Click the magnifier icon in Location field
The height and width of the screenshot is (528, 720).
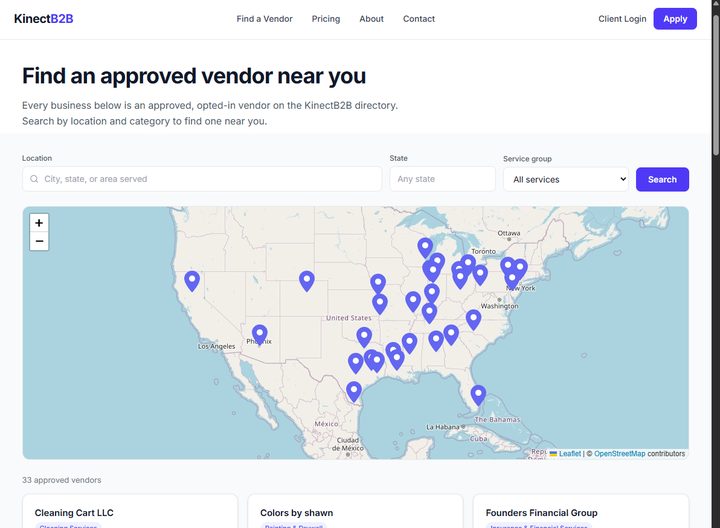pos(34,179)
